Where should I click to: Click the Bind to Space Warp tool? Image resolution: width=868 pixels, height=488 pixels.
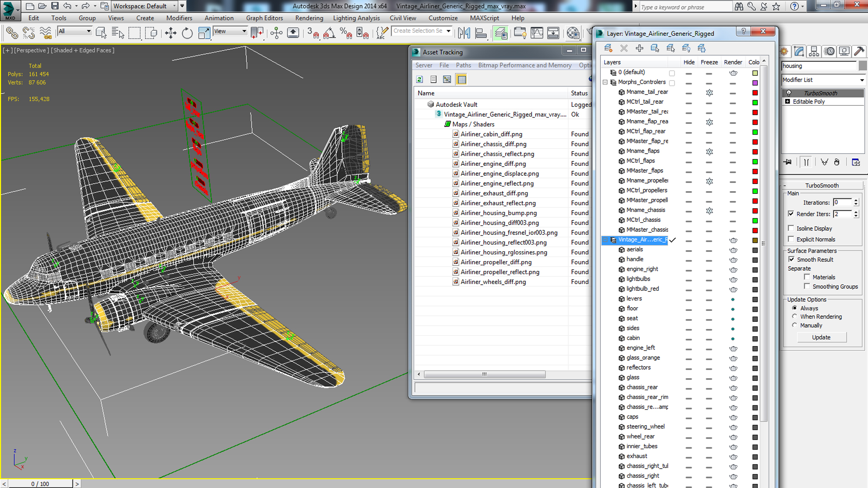(45, 33)
